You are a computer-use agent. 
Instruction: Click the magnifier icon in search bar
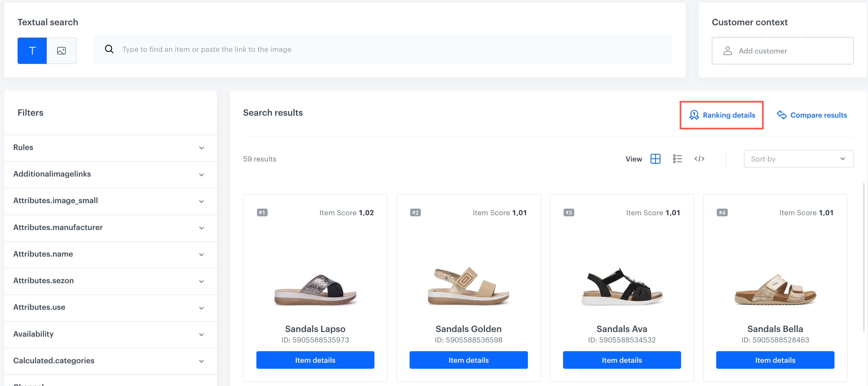(x=109, y=49)
